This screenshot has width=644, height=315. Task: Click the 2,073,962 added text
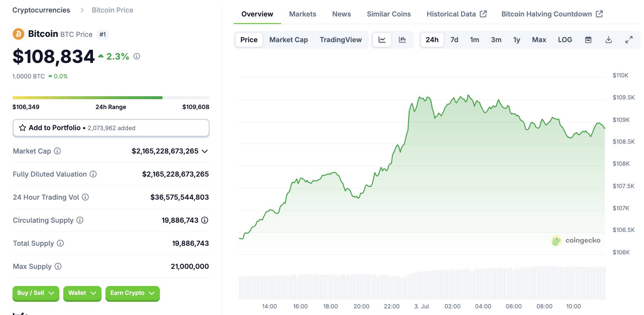111,128
